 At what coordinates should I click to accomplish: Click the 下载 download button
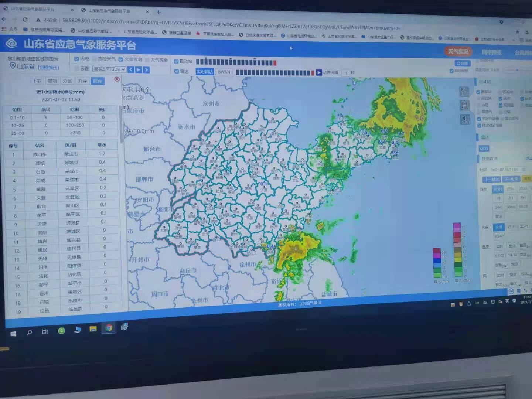pyautogui.click(x=37, y=81)
